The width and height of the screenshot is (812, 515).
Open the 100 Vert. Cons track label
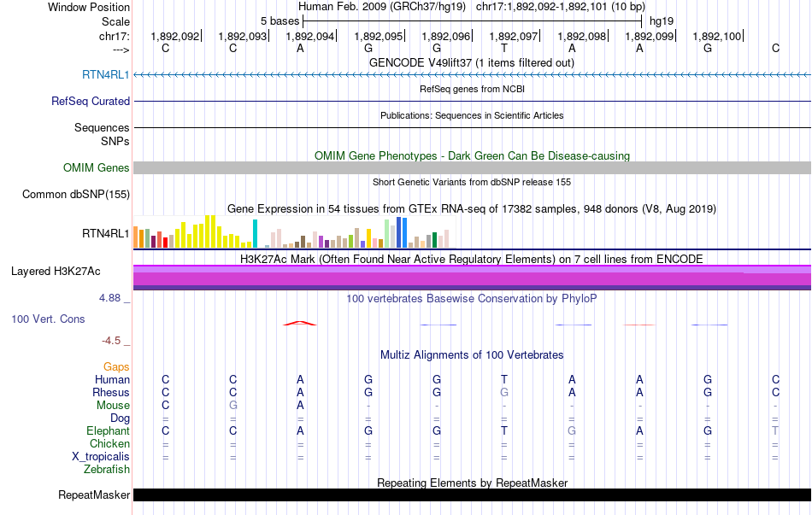pyautogui.click(x=48, y=319)
